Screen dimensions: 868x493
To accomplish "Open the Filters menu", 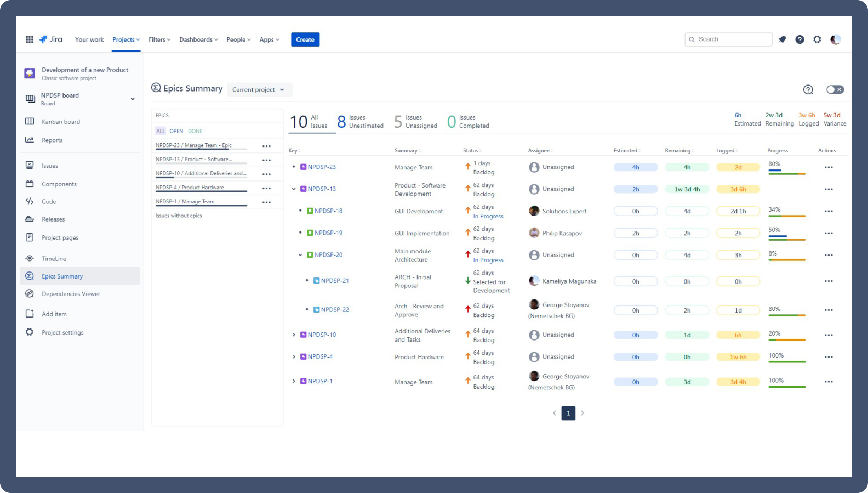I will 159,39.
